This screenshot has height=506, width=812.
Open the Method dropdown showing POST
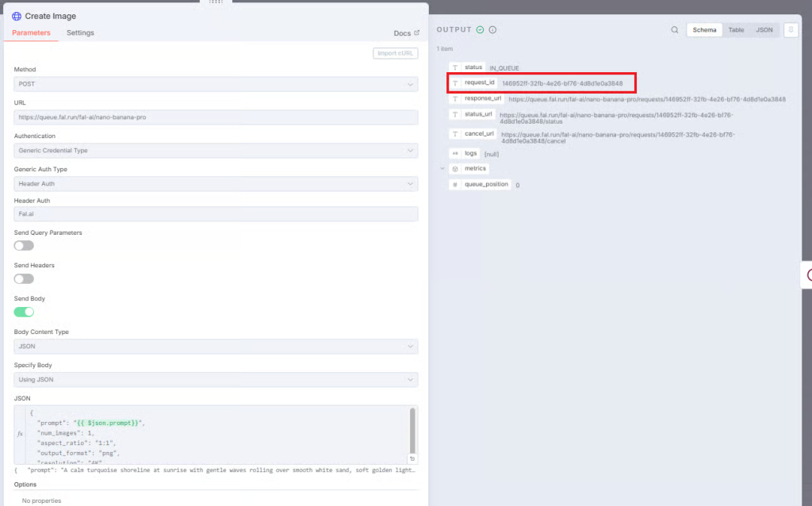[216, 84]
